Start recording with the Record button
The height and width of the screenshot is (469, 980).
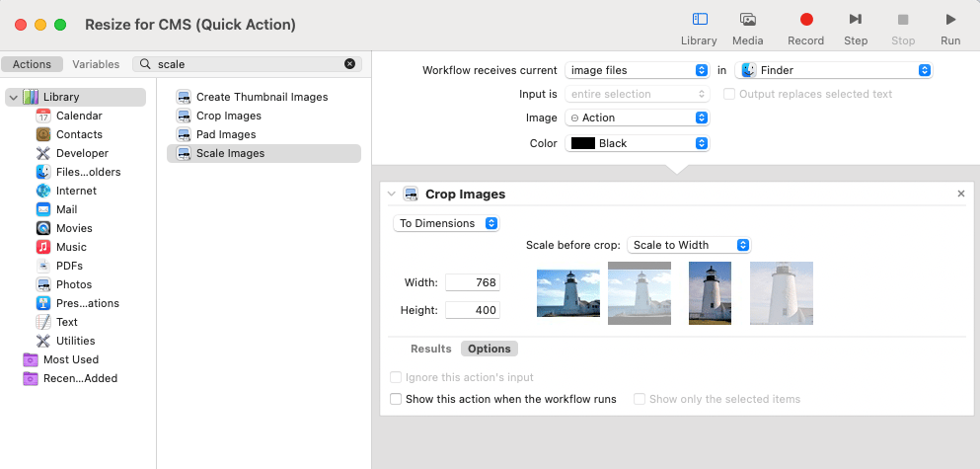point(806,20)
